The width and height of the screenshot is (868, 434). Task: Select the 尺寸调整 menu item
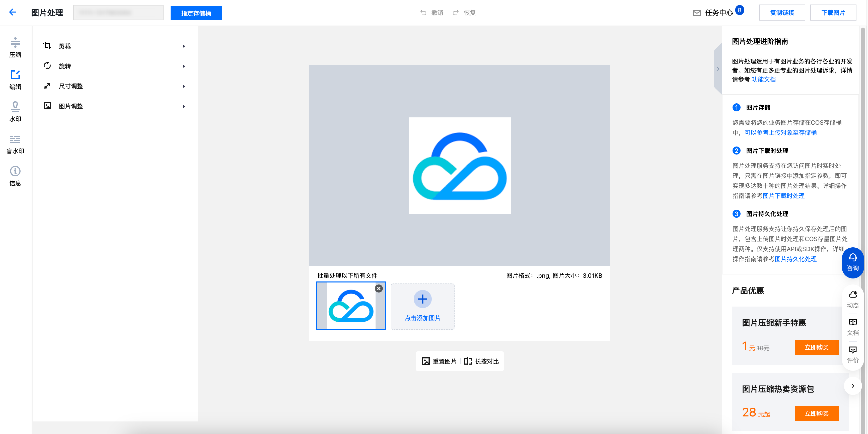(115, 86)
